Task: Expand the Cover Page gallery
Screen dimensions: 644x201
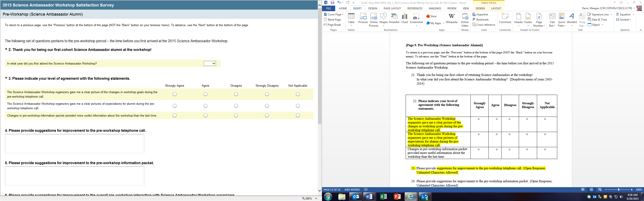Action: (x=333, y=15)
